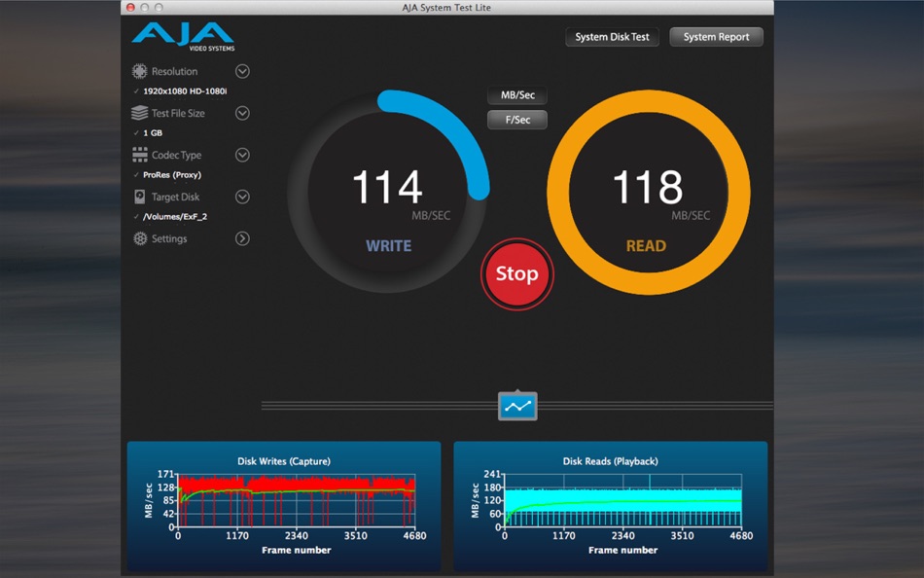Click the Disk Writes (Capture) graph

[284, 506]
